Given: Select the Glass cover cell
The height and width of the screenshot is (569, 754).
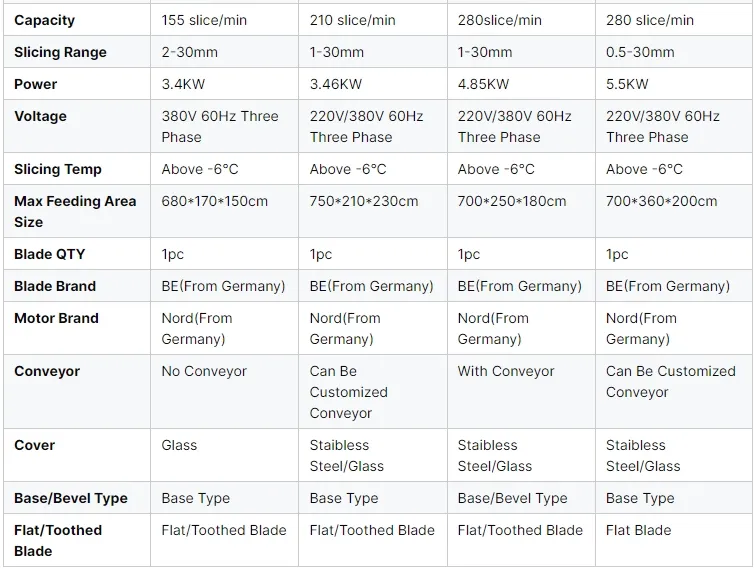Looking at the screenshot, I should click(x=225, y=455).
